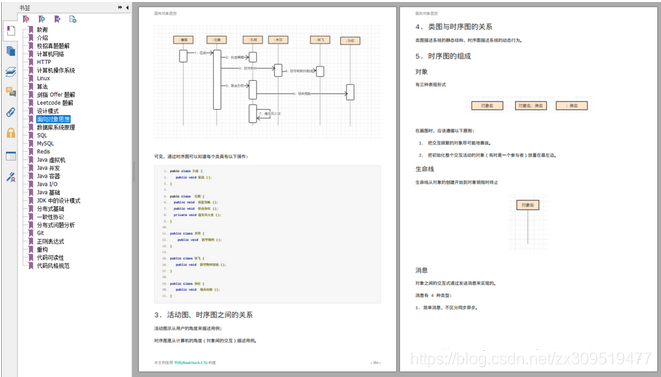Viewport: 661px width, 377px height.
Task: Open the Security lock panel
Action: tap(11, 133)
